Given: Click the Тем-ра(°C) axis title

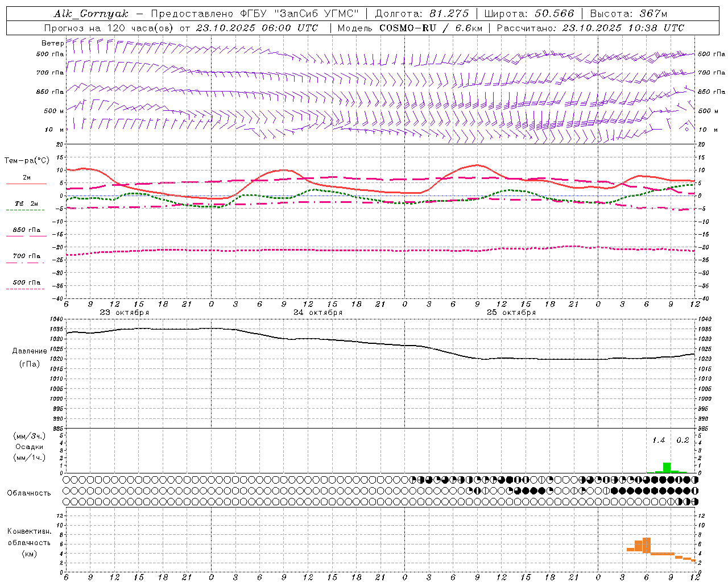Looking at the screenshot, I should (27, 161).
